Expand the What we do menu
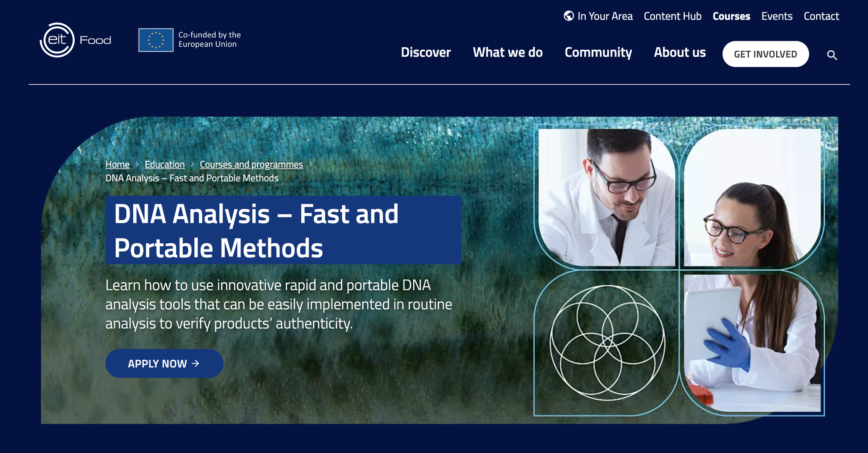The width and height of the screenshot is (868, 453). (508, 52)
